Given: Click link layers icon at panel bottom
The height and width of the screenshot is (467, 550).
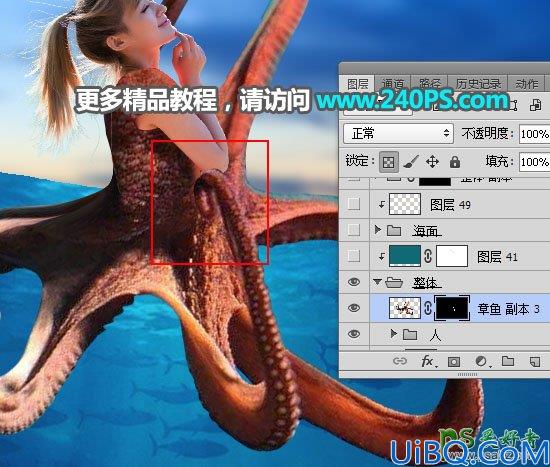Looking at the screenshot, I should (x=400, y=361).
